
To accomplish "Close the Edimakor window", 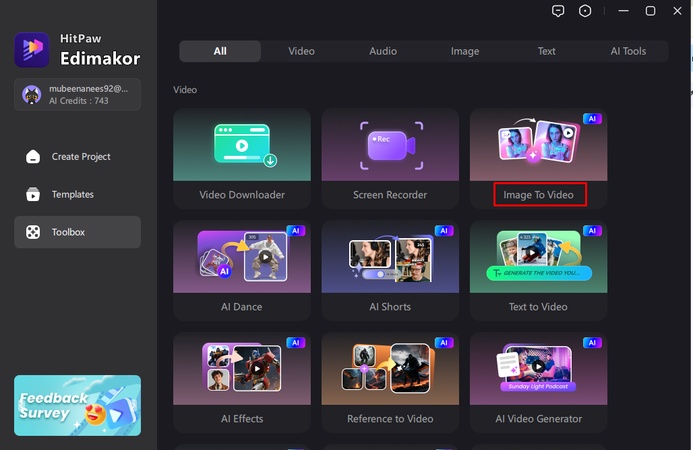I will 677,11.
